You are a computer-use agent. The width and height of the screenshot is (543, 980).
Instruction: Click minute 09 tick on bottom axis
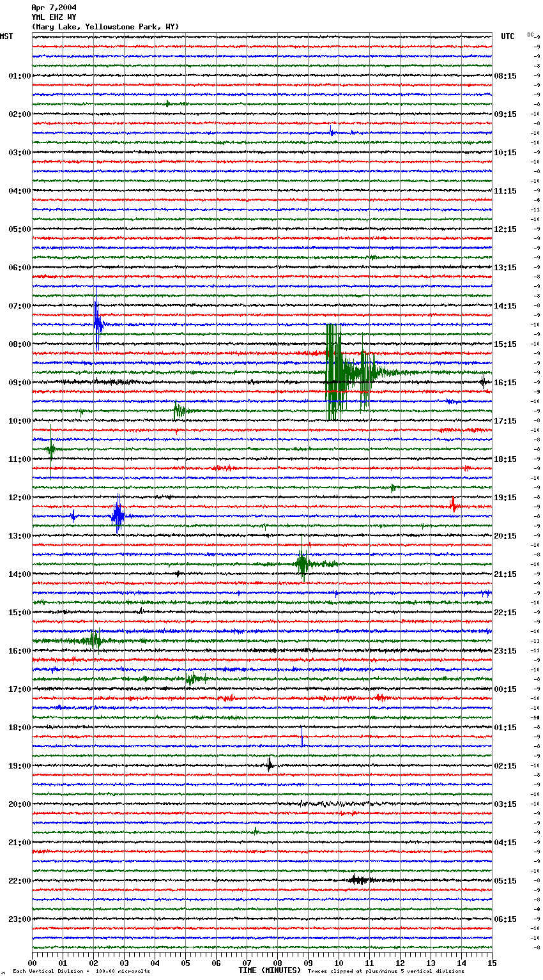point(309,963)
